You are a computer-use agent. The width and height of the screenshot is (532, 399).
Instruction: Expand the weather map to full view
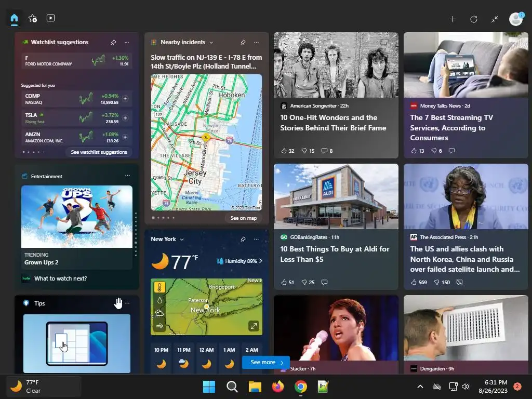pos(254,326)
